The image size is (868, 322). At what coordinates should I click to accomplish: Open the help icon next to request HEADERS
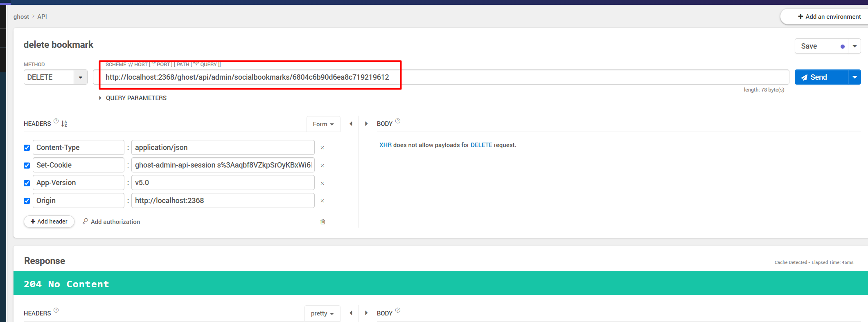click(x=56, y=121)
